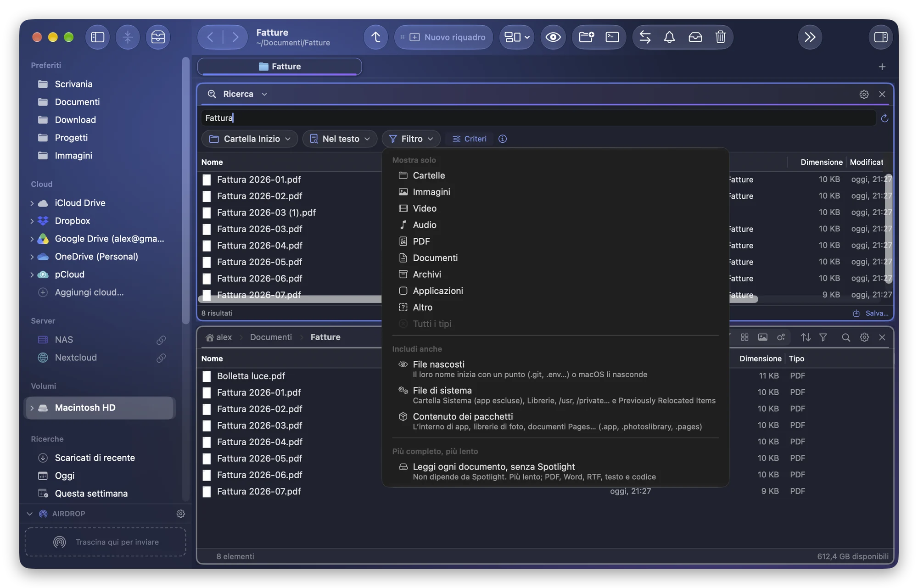Show more toolbar items double chevron

pos(810,37)
